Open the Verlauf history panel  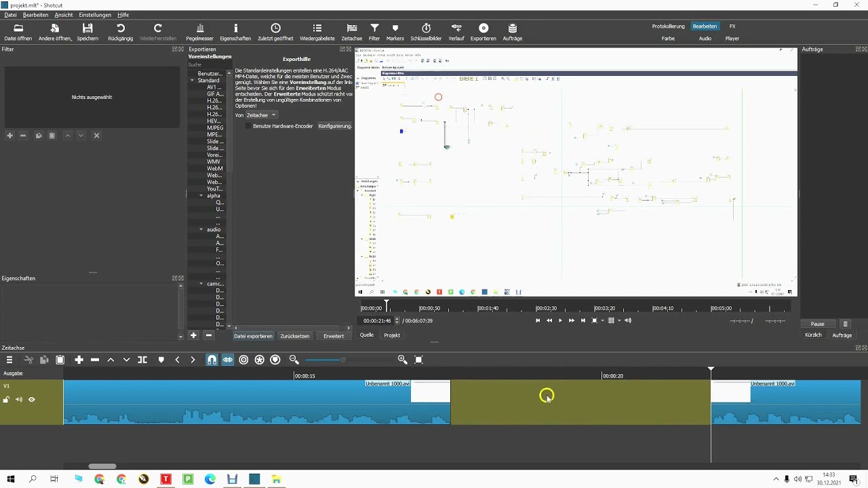click(x=456, y=32)
